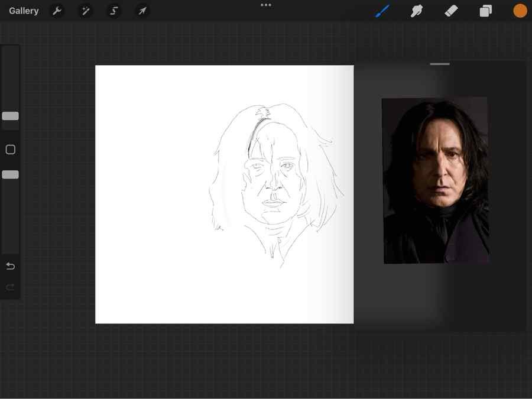Select the Smudge tool
Image resolution: width=532 pixels, height=399 pixels.
pos(417,11)
